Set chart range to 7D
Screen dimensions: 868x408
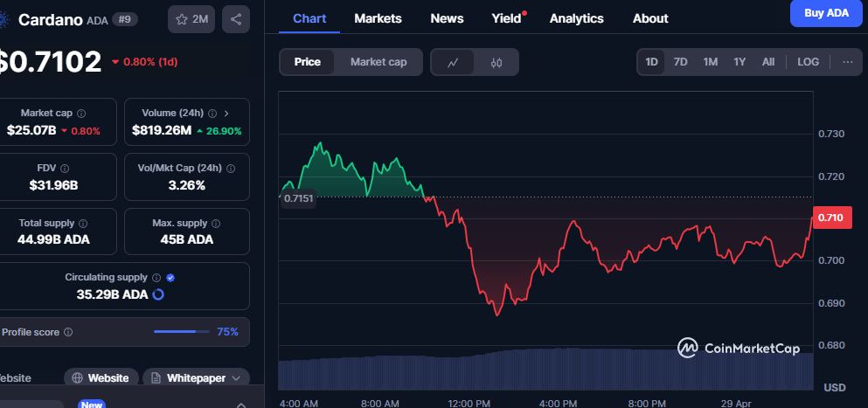tap(680, 62)
